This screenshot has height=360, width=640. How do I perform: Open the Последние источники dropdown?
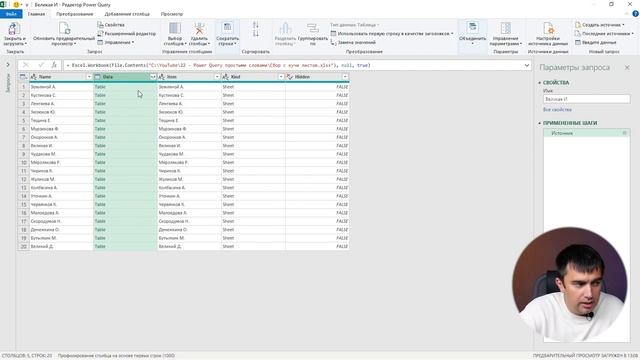(x=604, y=33)
